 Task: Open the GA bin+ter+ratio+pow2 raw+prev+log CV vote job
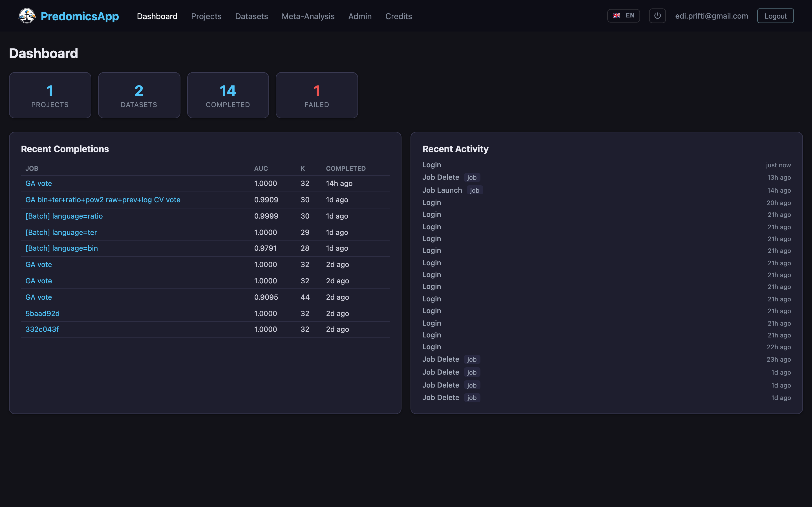pos(103,199)
